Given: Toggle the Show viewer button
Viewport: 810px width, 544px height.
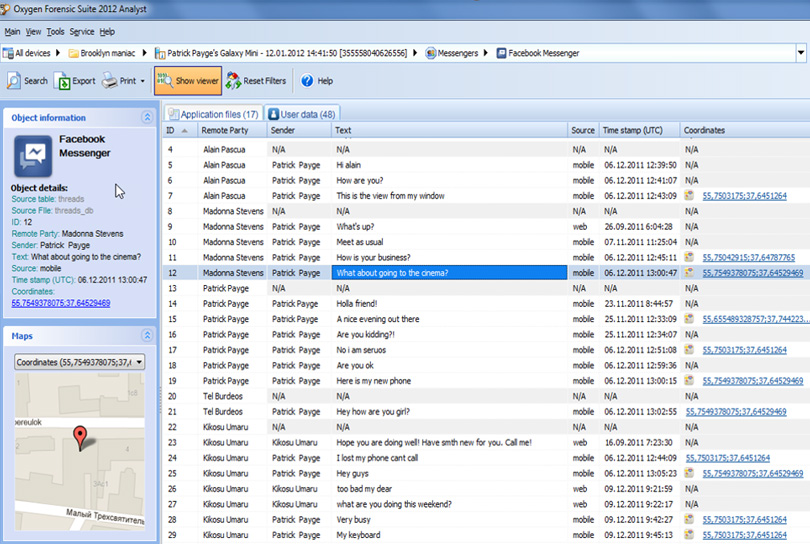Looking at the screenshot, I should tap(188, 81).
